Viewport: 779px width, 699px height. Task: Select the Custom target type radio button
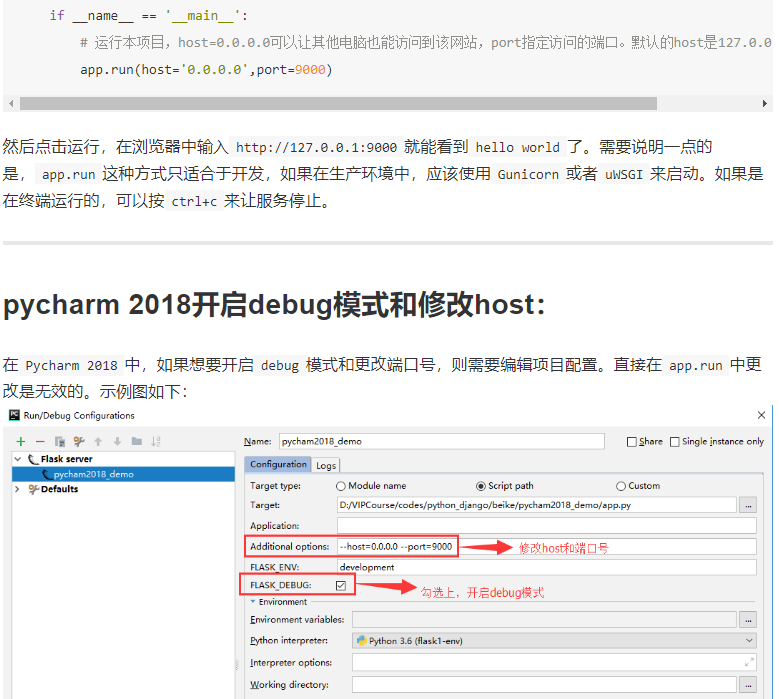621,486
